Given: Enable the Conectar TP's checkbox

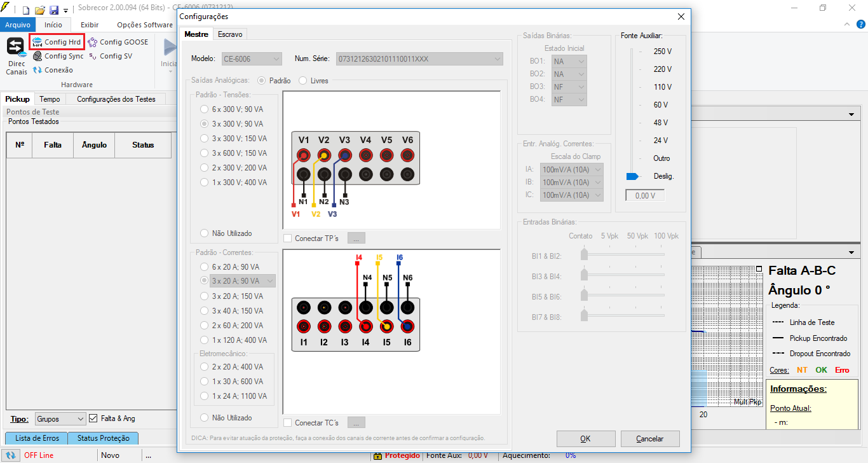Looking at the screenshot, I should coord(288,238).
